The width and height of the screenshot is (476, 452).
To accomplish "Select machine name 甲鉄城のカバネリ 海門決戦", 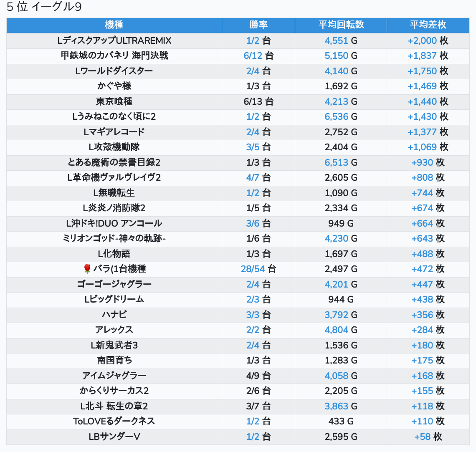I will tap(114, 56).
